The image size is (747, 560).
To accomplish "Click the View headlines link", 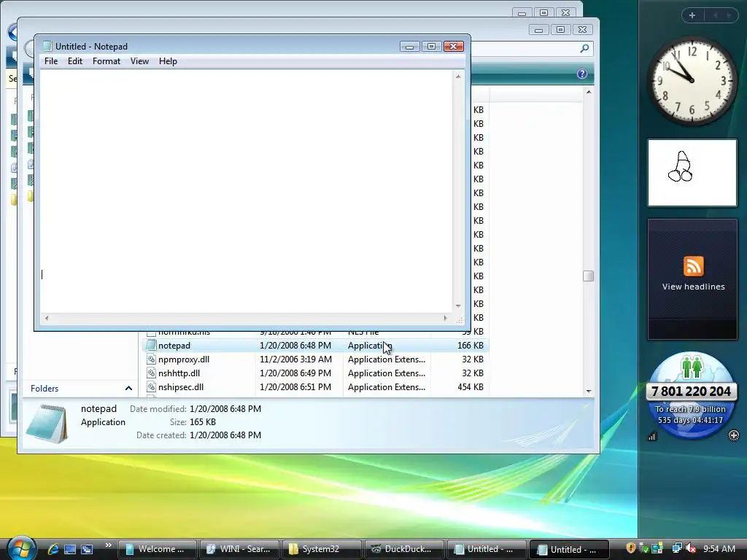I will [693, 287].
